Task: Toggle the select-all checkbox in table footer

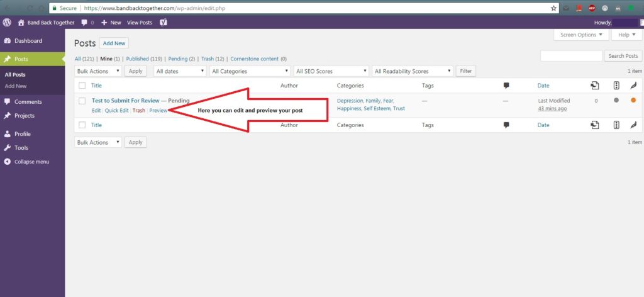Action: point(82,125)
